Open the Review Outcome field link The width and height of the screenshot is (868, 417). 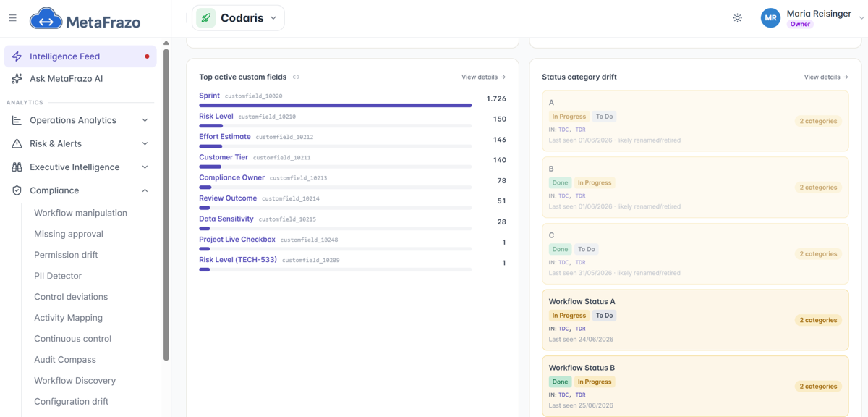(x=228, y=198)
